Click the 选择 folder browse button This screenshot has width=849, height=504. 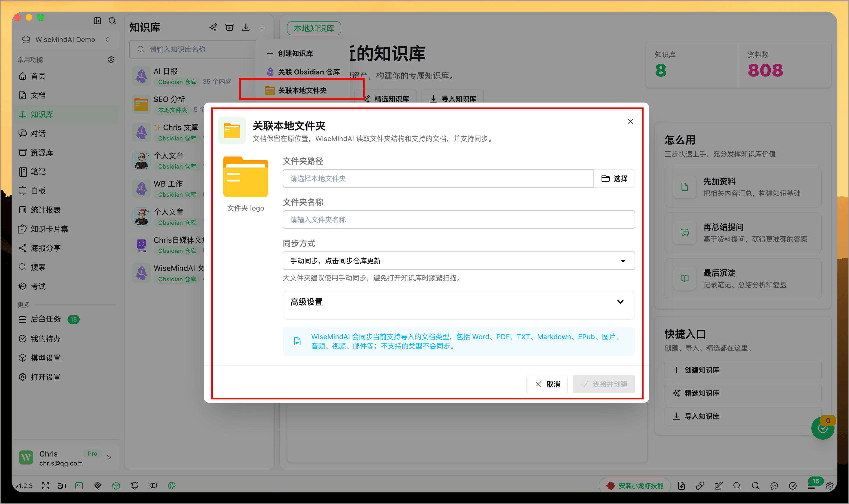(614, 179)
